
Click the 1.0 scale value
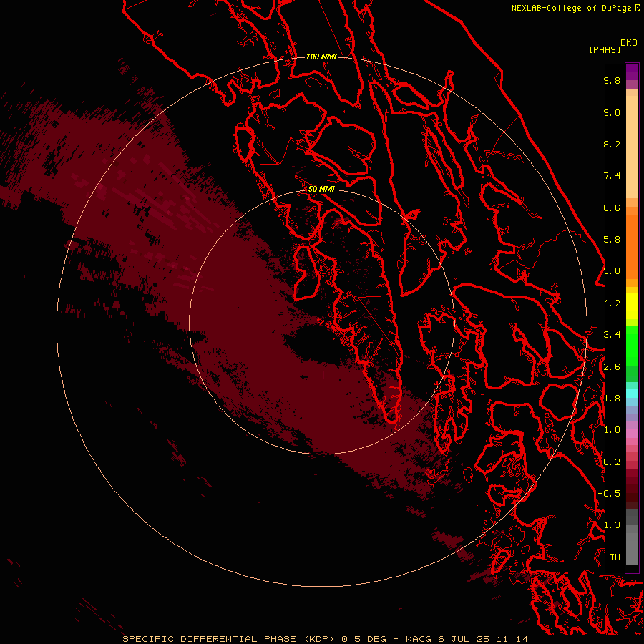click(x=612, y=430)
